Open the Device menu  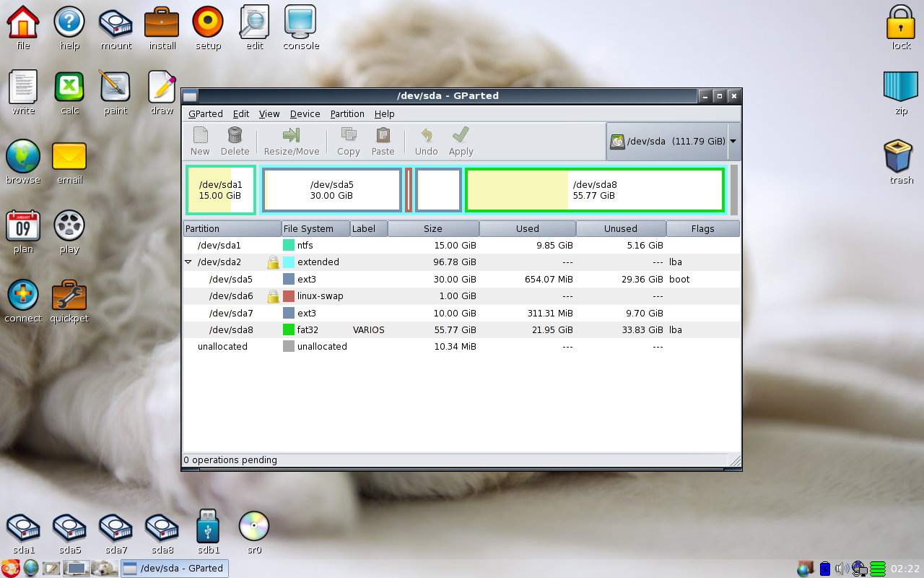(305, 113)
